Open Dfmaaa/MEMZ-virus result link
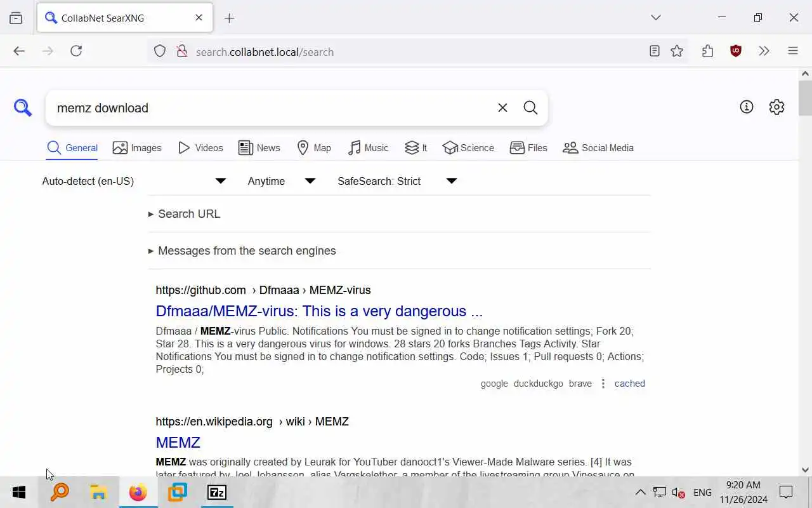 pyautogui.click(x=319, y=311)
